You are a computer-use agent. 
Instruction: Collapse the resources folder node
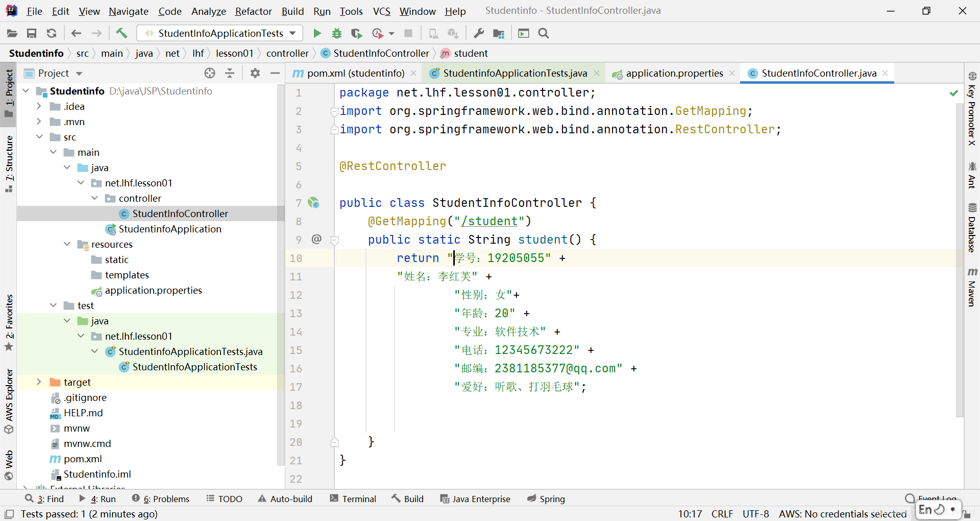coord(67,244)
